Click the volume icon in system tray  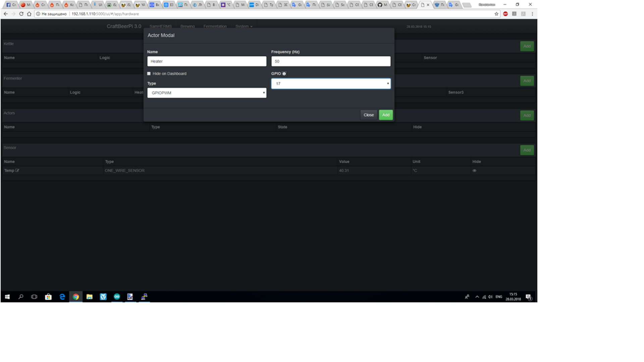(x=490, y=297)
